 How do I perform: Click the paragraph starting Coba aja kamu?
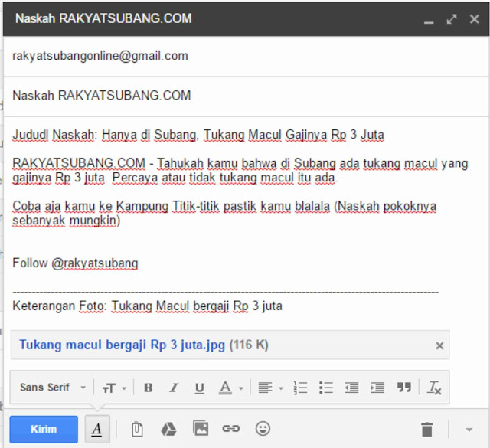tap(224, 213)
